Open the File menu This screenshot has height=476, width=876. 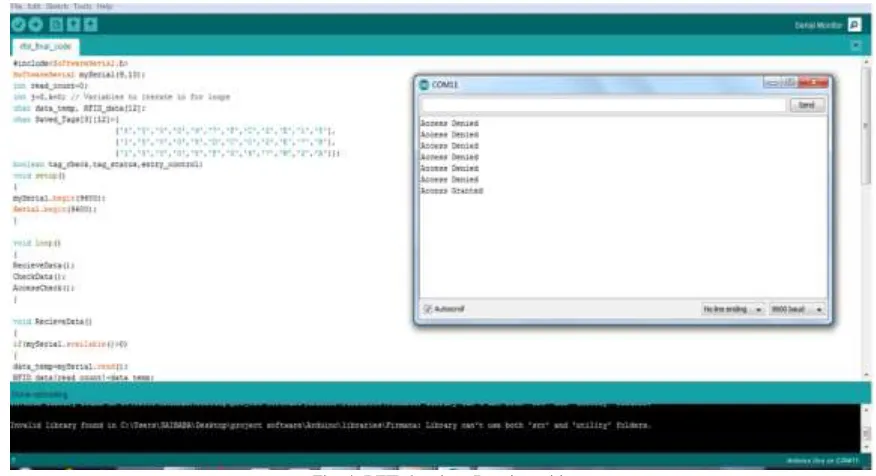click(x=17, y=6)
